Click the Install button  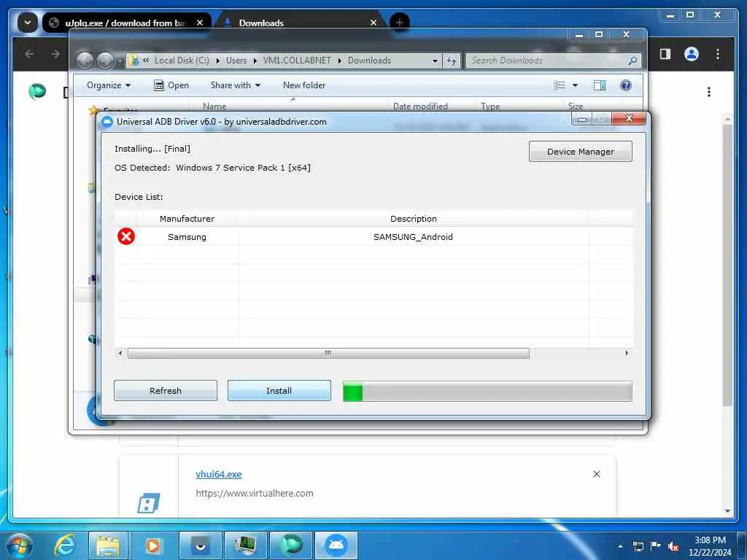click(x=279, y=391)
